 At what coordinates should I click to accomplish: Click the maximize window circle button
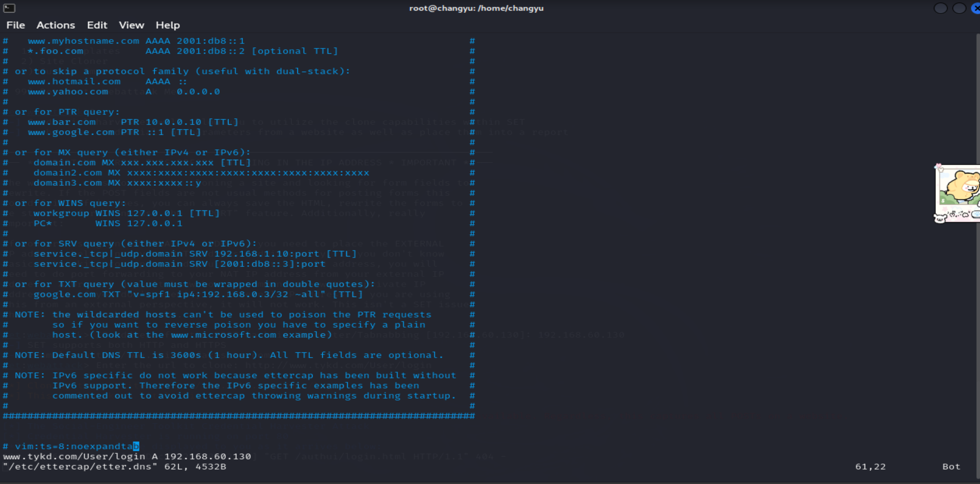coord(959,8)
